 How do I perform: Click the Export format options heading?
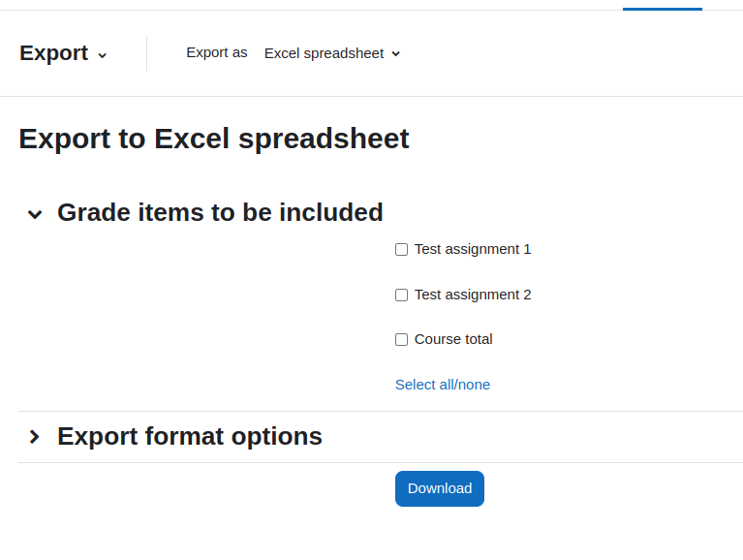(190, 436)
